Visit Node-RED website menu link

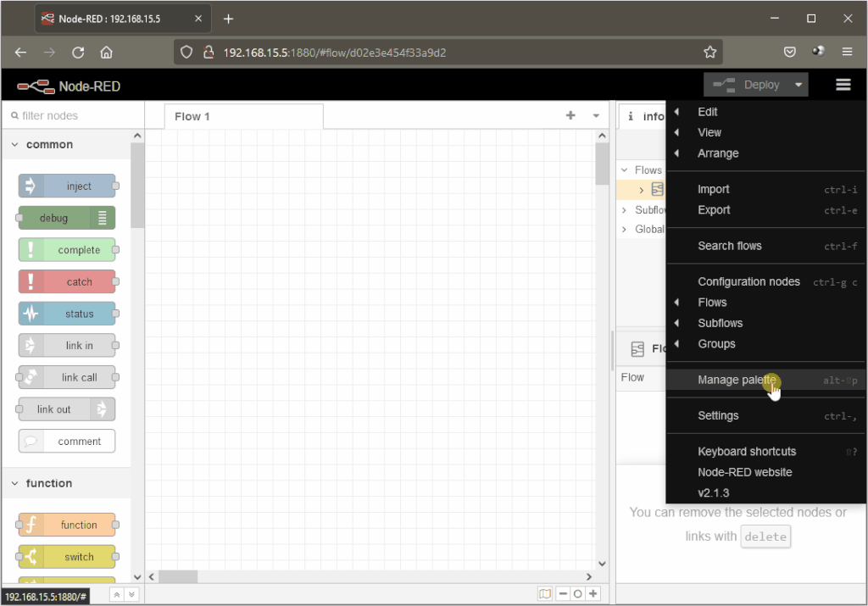pyautogui.click(x=766, y=472)
